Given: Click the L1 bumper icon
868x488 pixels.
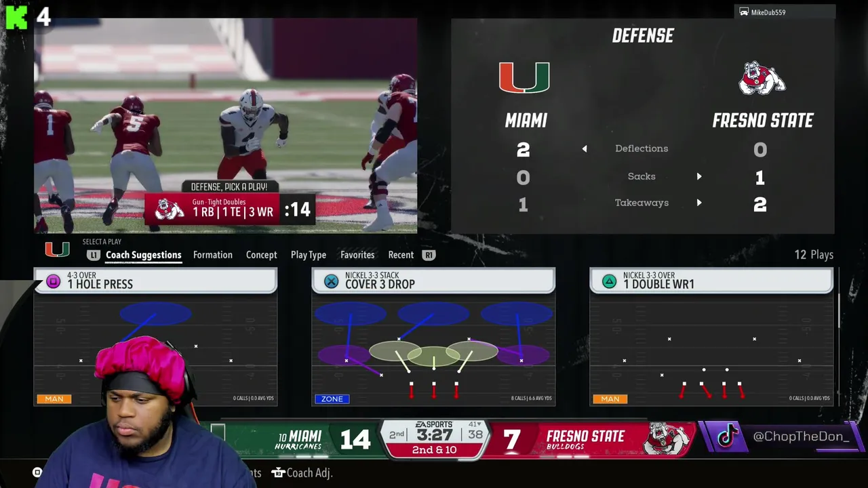Looking at the screenshot, I should (x=93, y=255).
